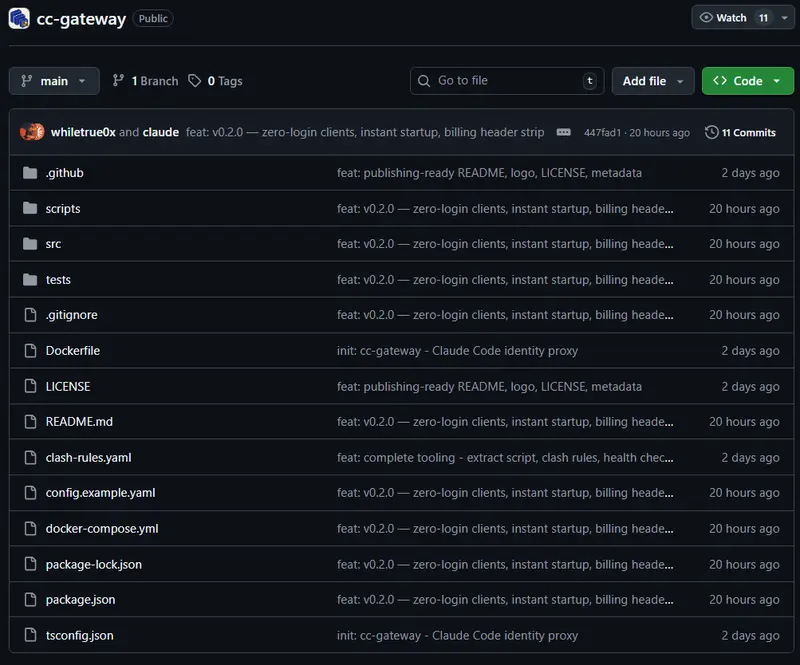The width and height of the screenshot is (800, 665).
Task: Open the main branch selector dropdown
Action: 54,81
